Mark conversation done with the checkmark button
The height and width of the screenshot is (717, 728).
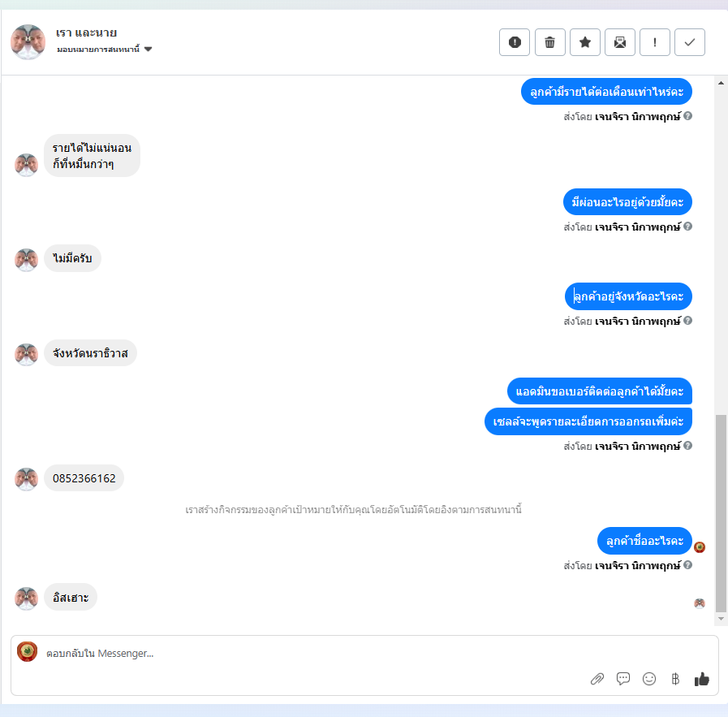click(690, 42)
